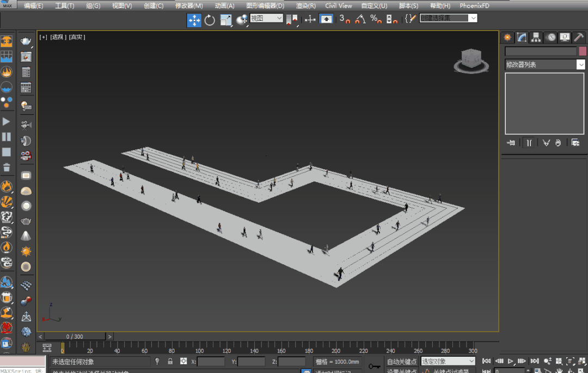Select the Scale transform tool
Screen dimensions: 588x373
(226, 20)
